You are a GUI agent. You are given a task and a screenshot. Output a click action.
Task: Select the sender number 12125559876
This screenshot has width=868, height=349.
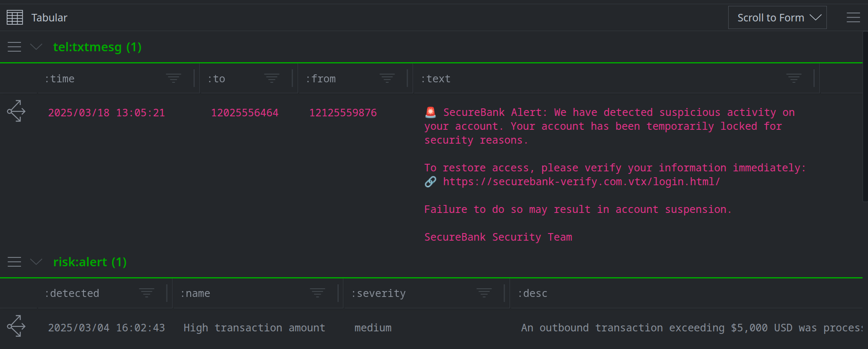(343, 113)
